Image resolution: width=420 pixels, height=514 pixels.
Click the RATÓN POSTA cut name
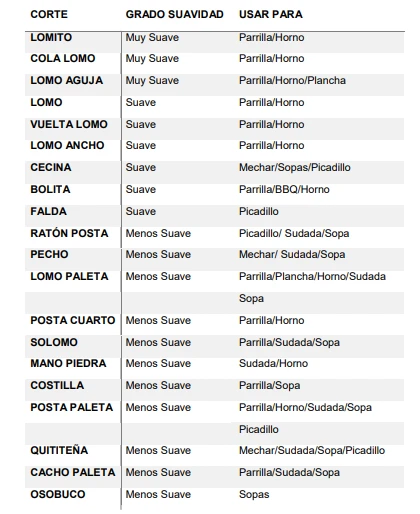pyautogui.click(x=69, y=233)
